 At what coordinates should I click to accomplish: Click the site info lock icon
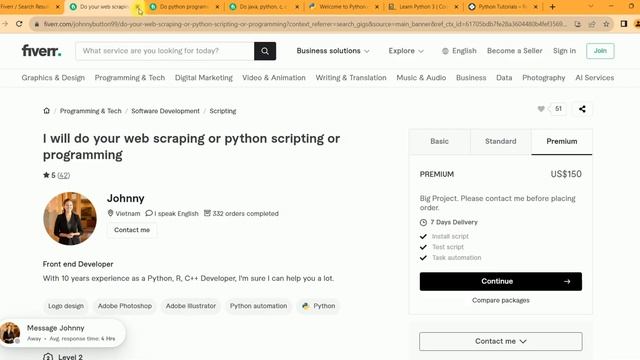[37, 24]
